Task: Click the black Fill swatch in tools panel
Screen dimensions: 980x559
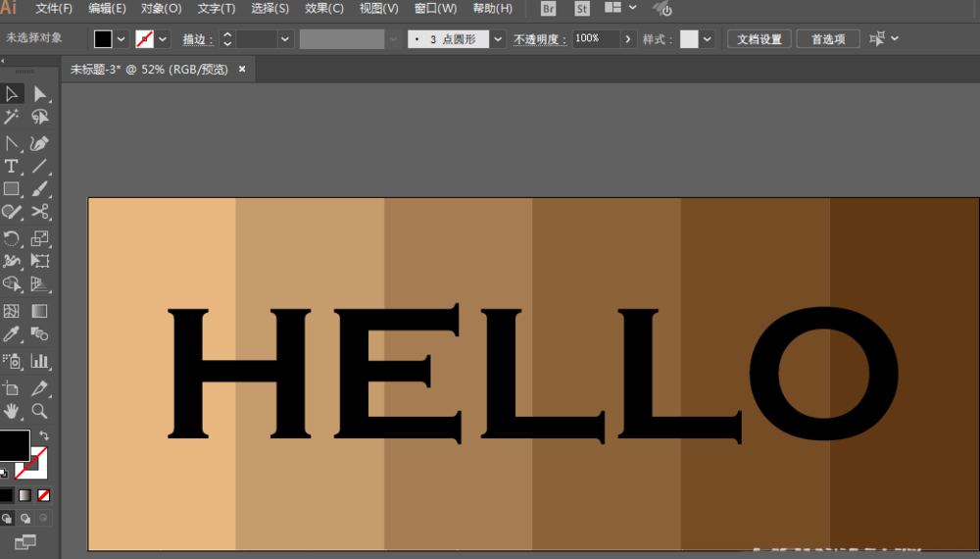Action: [15, 445]
